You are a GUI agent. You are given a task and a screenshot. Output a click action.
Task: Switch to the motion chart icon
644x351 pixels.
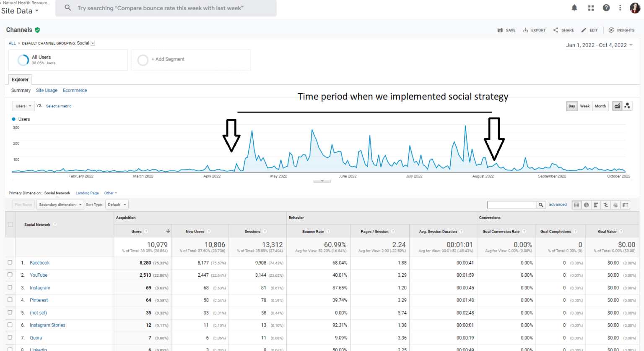pos(627,106)
